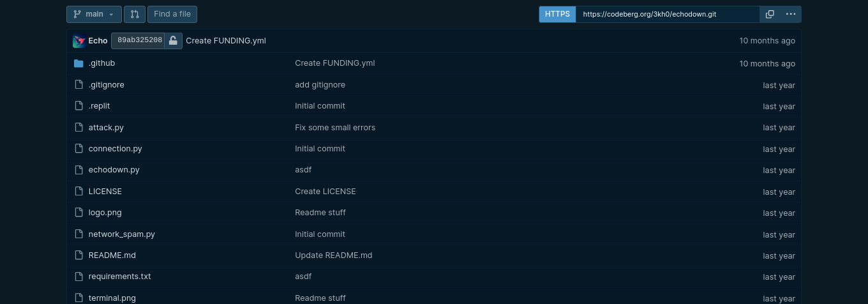Open the LICENSE file
This screenshot has width=868, height=304.
105,191
